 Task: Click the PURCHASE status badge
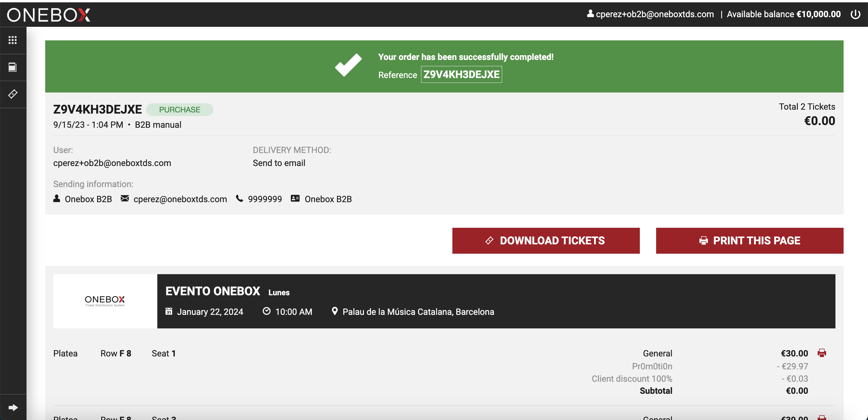click(x=180, y=109)
